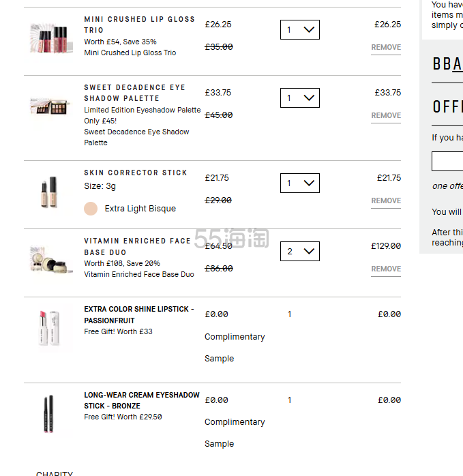This screenshot has height=476, width=463.
Task: Click the Vitamin Enriched Face Base Duo image
Action: click(49, 259)
